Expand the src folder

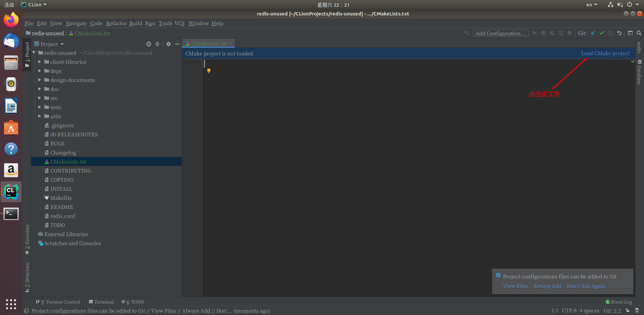coord(40,98)
